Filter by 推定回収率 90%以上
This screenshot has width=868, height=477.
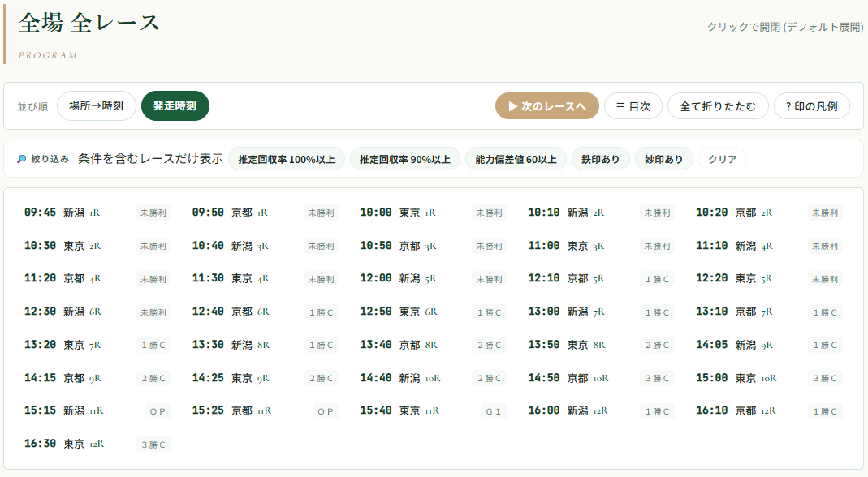pyautogui.click(x=404, y=159)
